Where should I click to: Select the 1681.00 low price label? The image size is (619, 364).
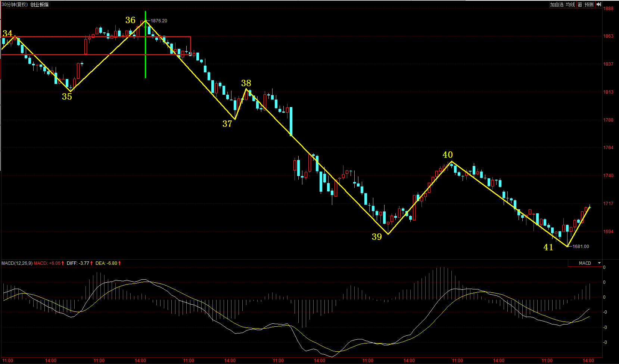pyautogui.click(x=581, y=247)
